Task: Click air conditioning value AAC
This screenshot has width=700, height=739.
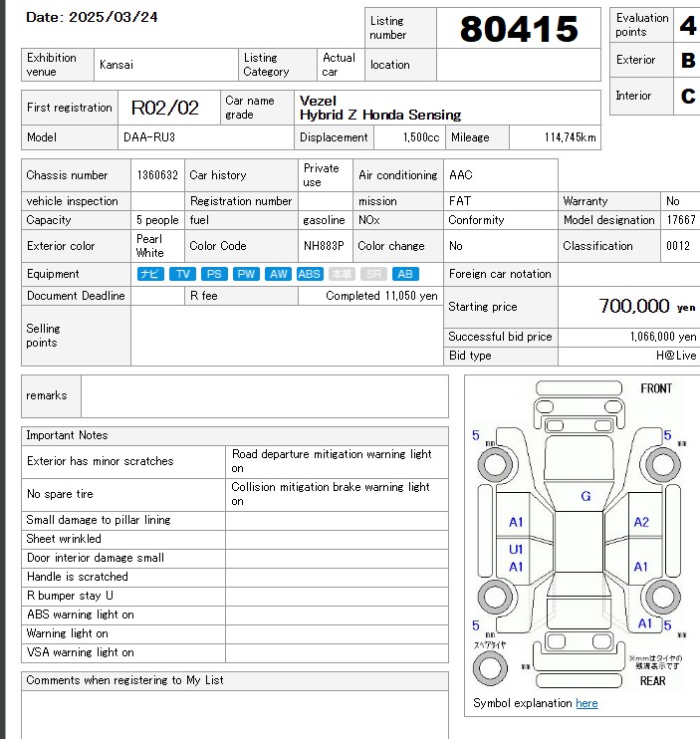Action: 461,175
